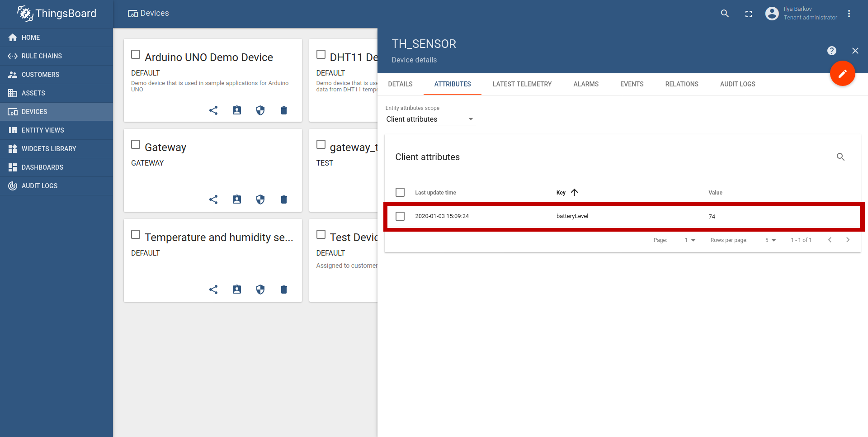Open Widgets Library in sidebar
The width and height of the screenshot is (868, 437).
[57, 149]
